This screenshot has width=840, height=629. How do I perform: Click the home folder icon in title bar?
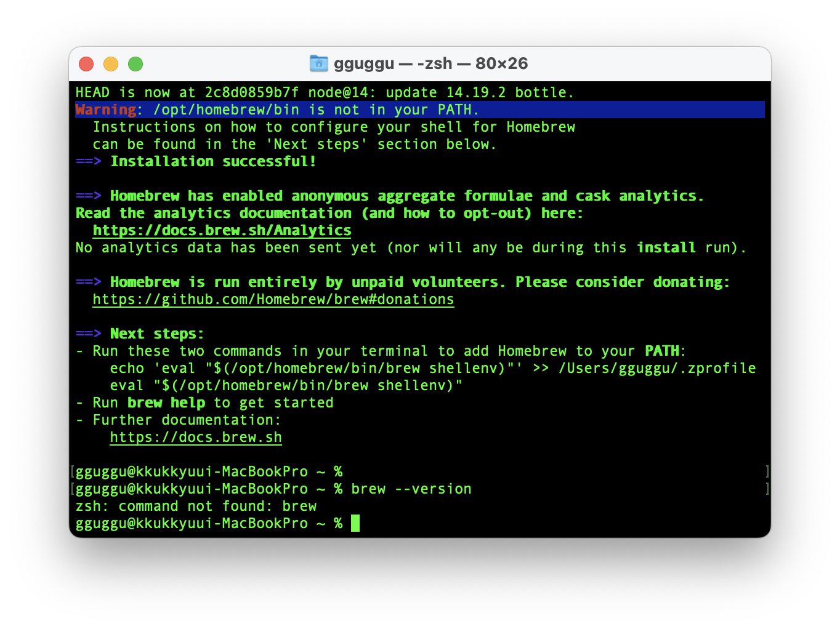click(x=318, y=63)
